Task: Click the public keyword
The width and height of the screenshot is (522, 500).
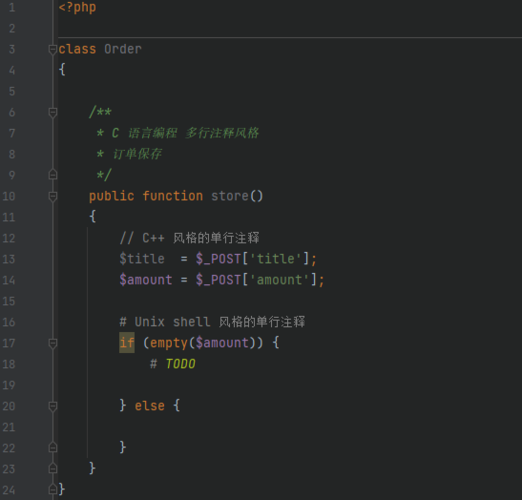Action: point(112,196)
